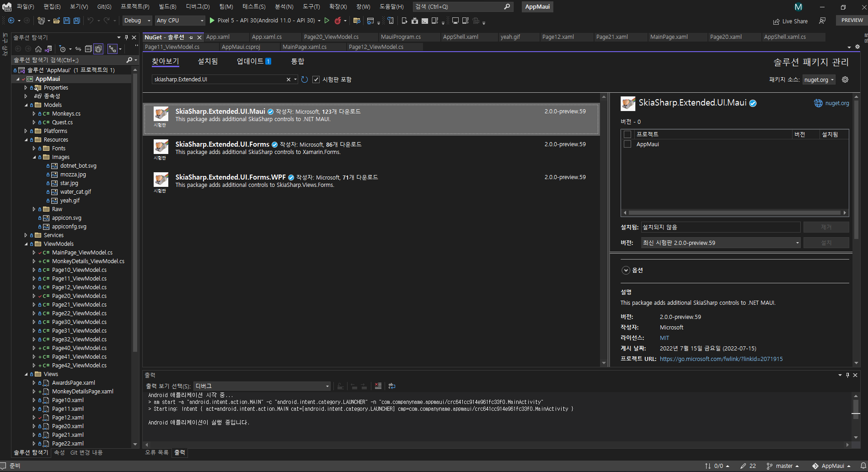Screen dimensions: 868x472
Task: Switch to the 통합 tab
Action: [x=297, y=61]
